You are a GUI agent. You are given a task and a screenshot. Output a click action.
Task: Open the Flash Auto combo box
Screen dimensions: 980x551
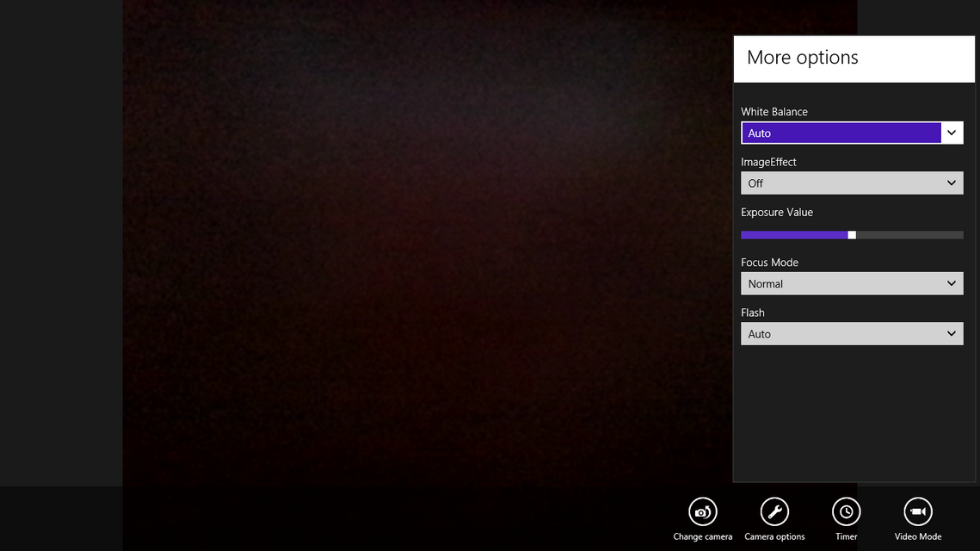pos(841,334)
